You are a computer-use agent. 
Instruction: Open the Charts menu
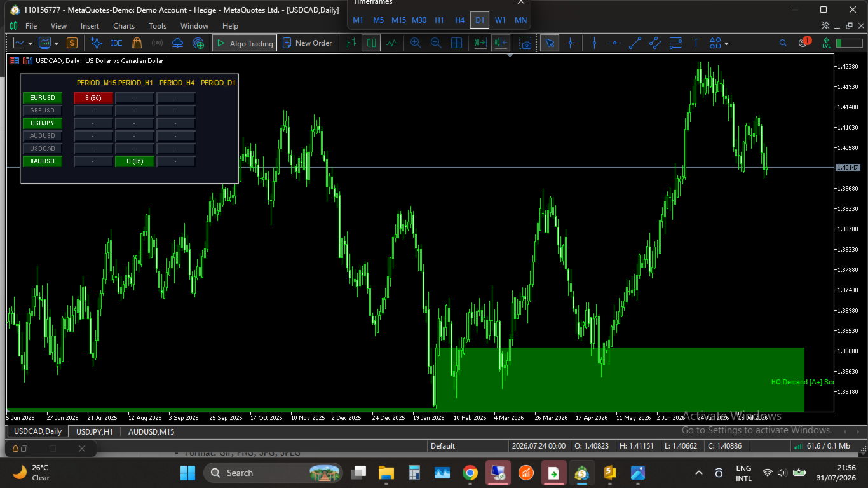[124, 26]
